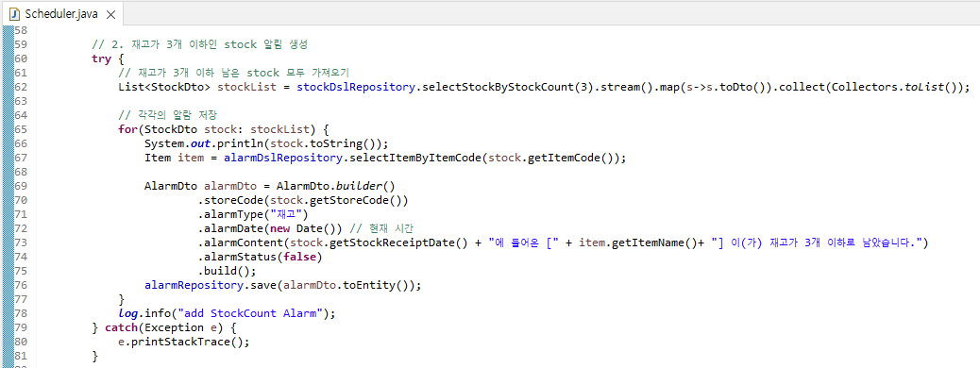The width and height of the screenshot is (980, 368).
Task: Click 'getItemName' method call
Action: pos(648,243)
